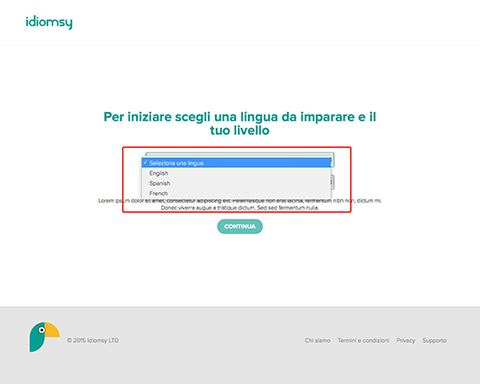This screenshot has height=384, width=480.
Task: Choose Spanish from the language list
Action: pyautogui.click(x=236, y=183)
